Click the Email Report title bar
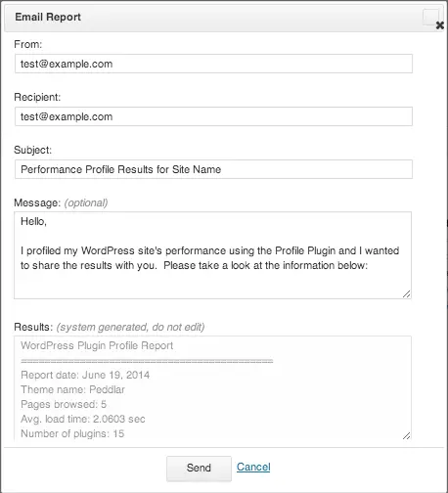This screenshot has height=493, width=448. point(225,18)
